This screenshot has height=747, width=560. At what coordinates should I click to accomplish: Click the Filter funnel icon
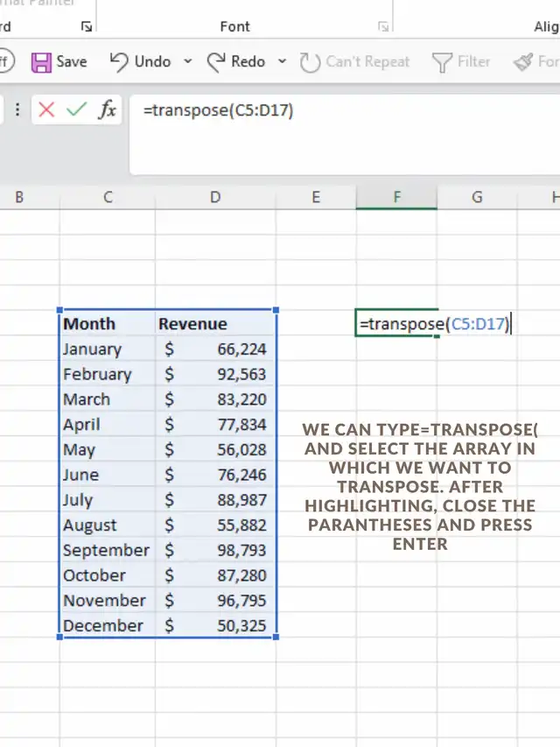pos(443,62)
